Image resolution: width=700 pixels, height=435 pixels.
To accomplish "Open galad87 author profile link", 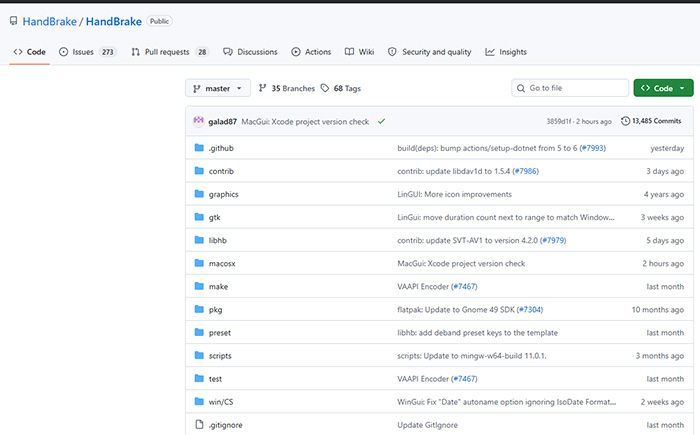I will coord(222,121).
